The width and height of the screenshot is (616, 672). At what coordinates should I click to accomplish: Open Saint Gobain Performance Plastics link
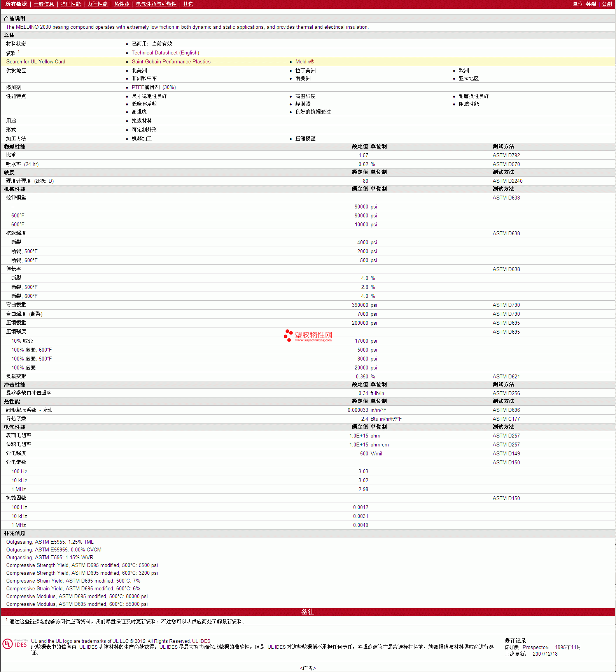point(171,61)
